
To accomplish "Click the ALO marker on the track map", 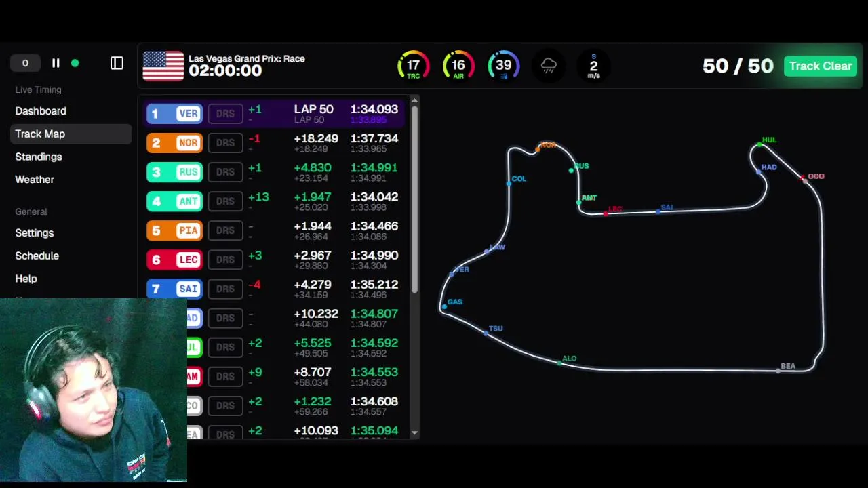I will pos(559,363).
